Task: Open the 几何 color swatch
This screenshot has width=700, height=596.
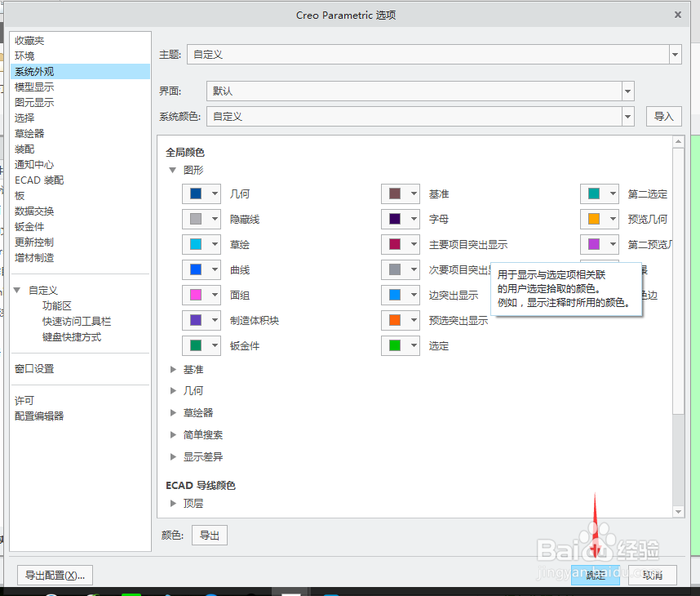Action: click(202, 193)
